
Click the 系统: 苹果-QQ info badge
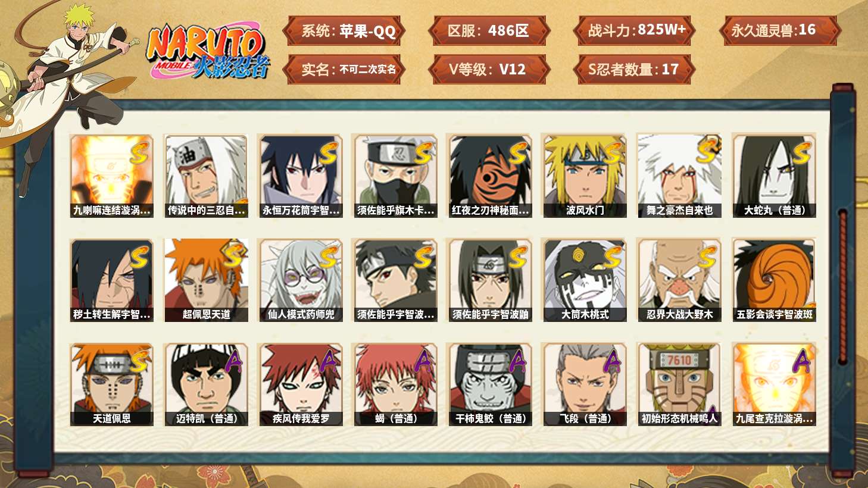344,31
